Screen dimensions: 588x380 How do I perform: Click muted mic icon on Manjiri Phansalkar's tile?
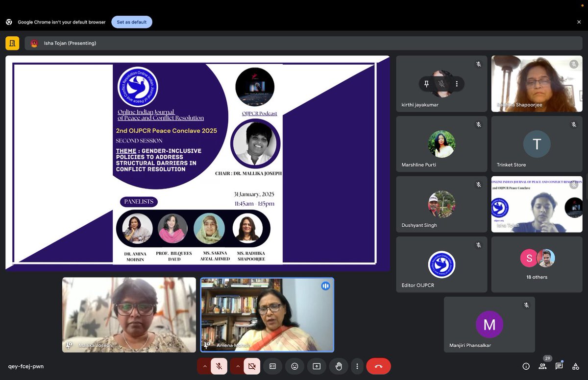click(526, 305)
